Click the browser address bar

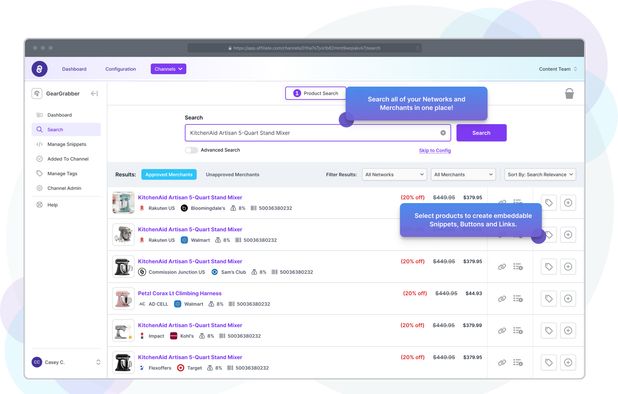click(304, 48)
